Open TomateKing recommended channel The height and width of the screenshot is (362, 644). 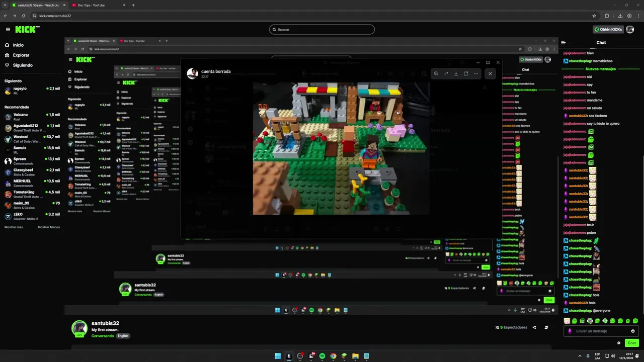point(32,194)
